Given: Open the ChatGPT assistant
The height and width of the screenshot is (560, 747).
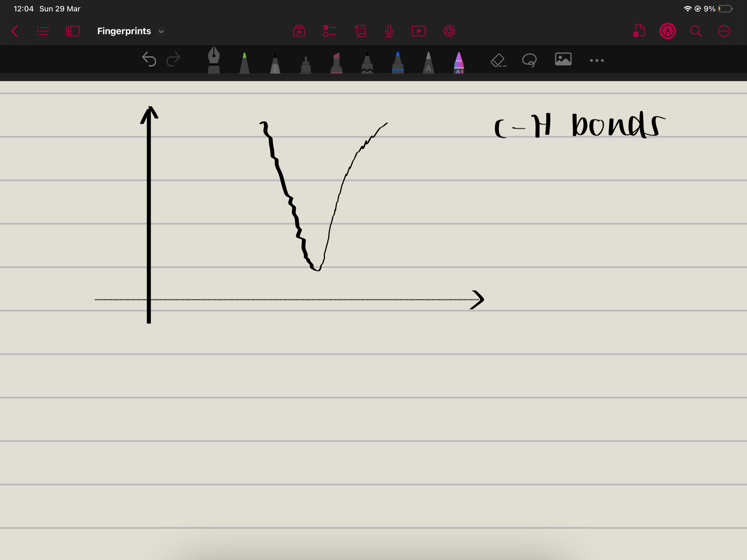Looking at the screenshot, I should point(450,31).
